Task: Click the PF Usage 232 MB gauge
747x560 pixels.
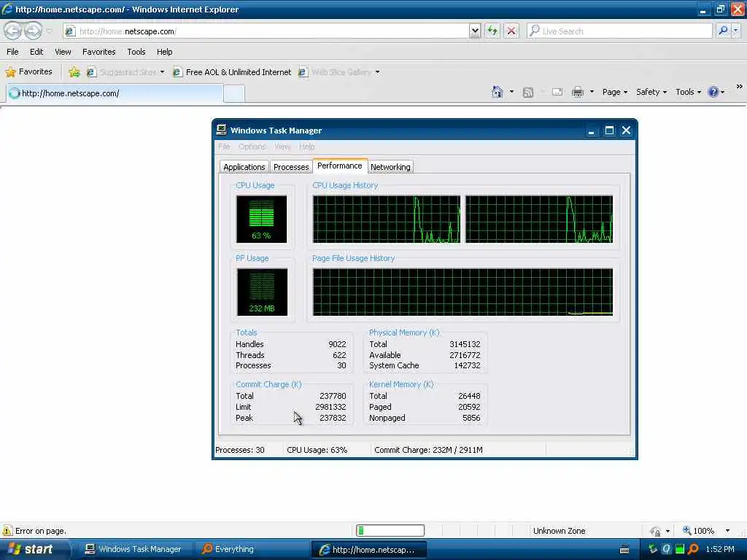Action: click(262, 292)
